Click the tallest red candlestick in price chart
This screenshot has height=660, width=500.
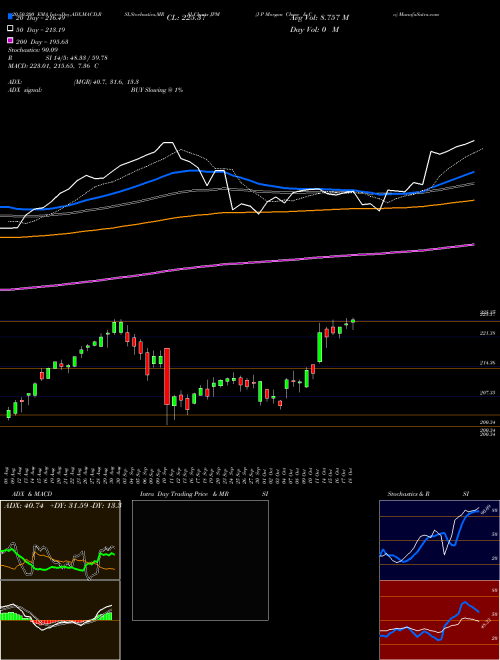[167, 377]
